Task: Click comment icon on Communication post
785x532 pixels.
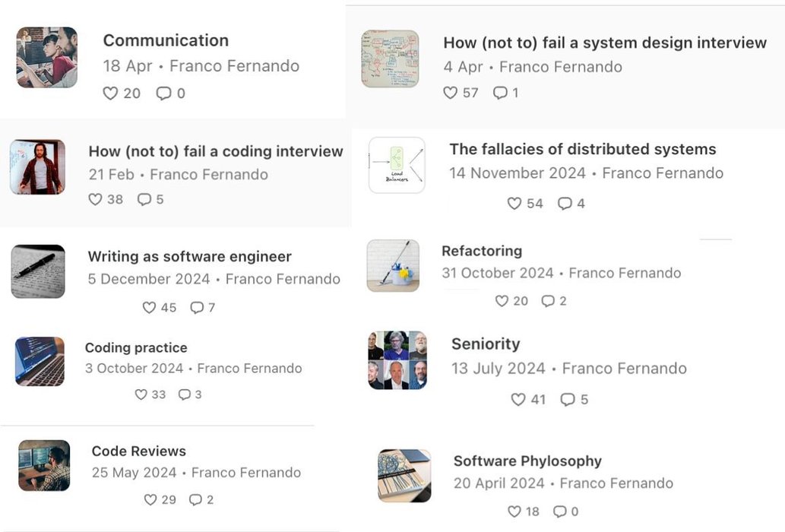Action: (x=163, y=93)
